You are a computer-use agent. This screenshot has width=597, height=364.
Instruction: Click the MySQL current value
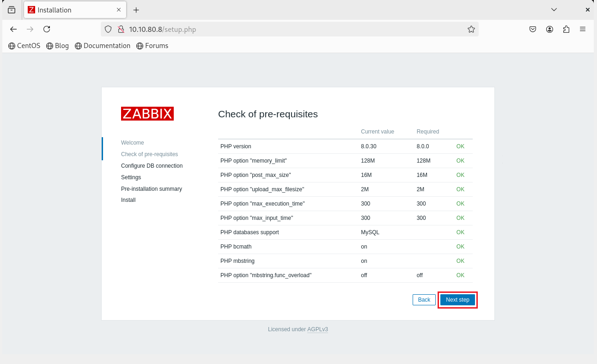tap(370, 232)
